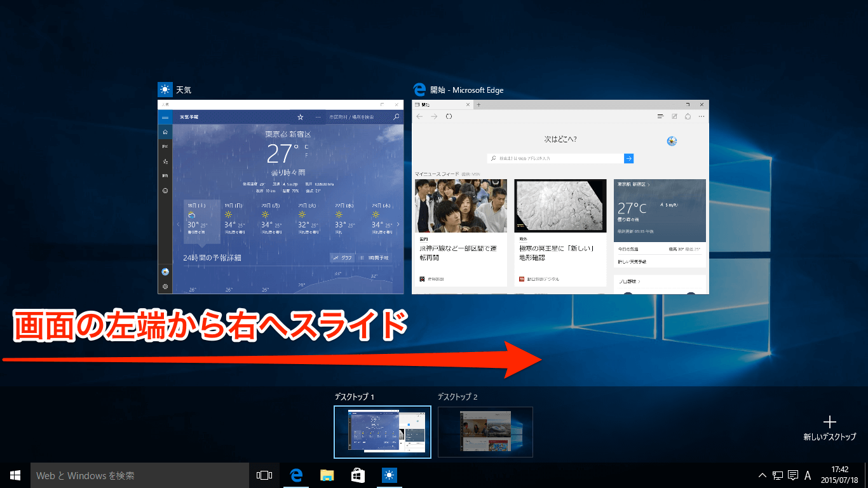The image size is (868, 488).
Task: Launch Microsoft Edge from the taskbar
Action: (x=295, y=475)
